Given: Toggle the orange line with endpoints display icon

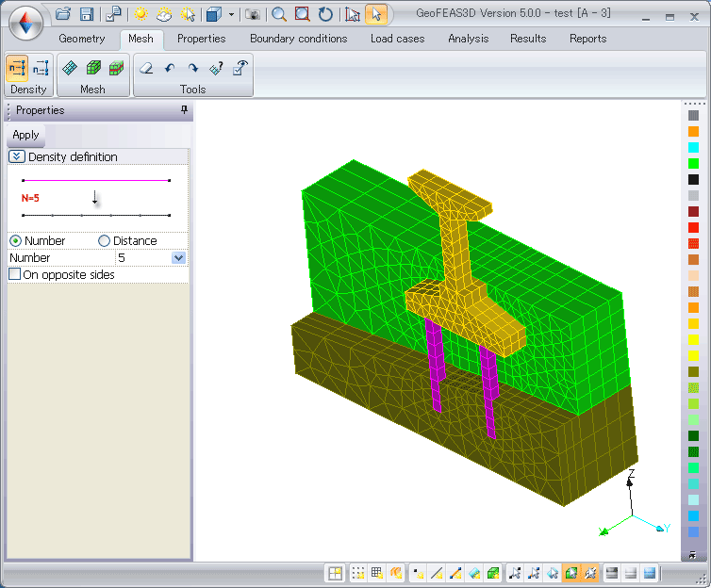Looking at the screenshot, I should [455, 574].
